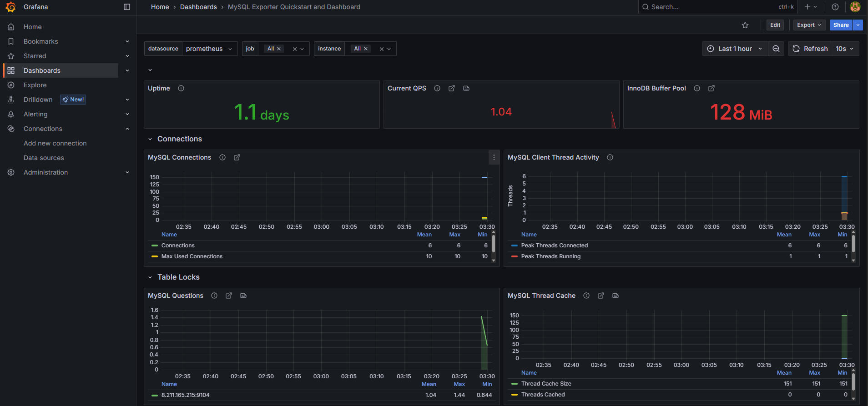Toggle Peak Threads Running series
This screenshot has width=868, height=406.
click(x=551, y=256)
